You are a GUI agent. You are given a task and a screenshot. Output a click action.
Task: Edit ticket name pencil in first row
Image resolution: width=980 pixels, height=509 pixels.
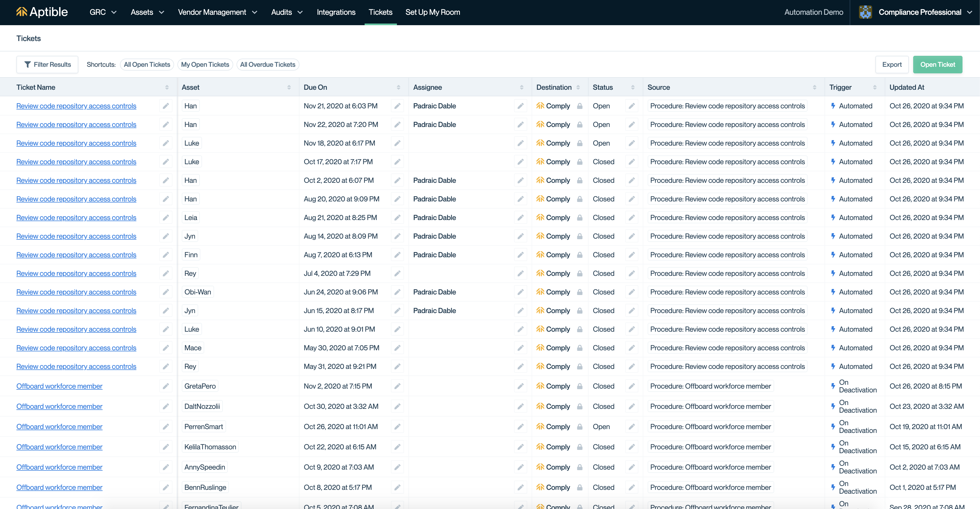pos(166,106)
